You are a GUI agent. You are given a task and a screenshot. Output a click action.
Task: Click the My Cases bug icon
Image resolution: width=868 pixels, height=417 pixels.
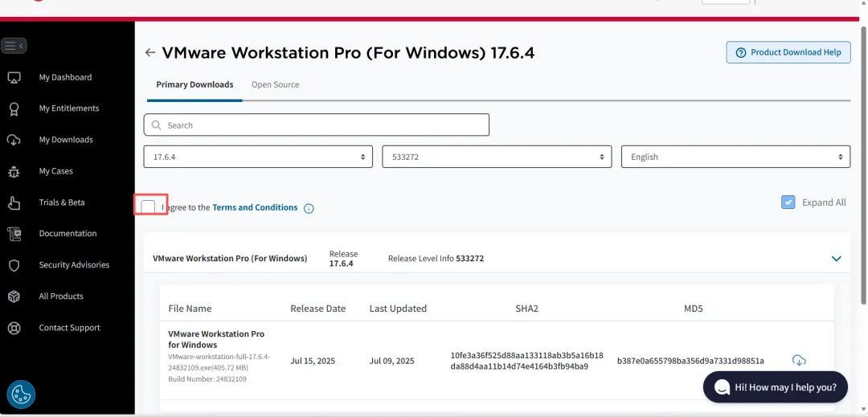[x=14, y=171]
